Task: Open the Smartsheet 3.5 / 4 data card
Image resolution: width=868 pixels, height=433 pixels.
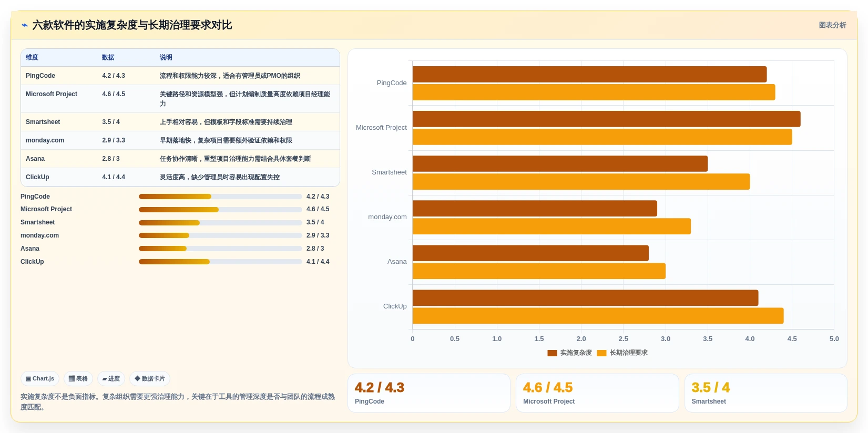Action: (766, 393)
